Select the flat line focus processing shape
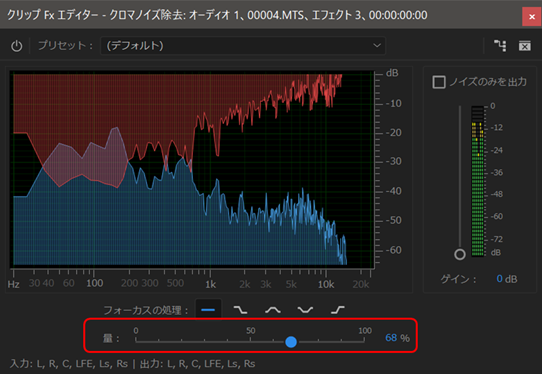Viewport: 542px width, 374px height. pyautogui.click(x=208, y=310)
